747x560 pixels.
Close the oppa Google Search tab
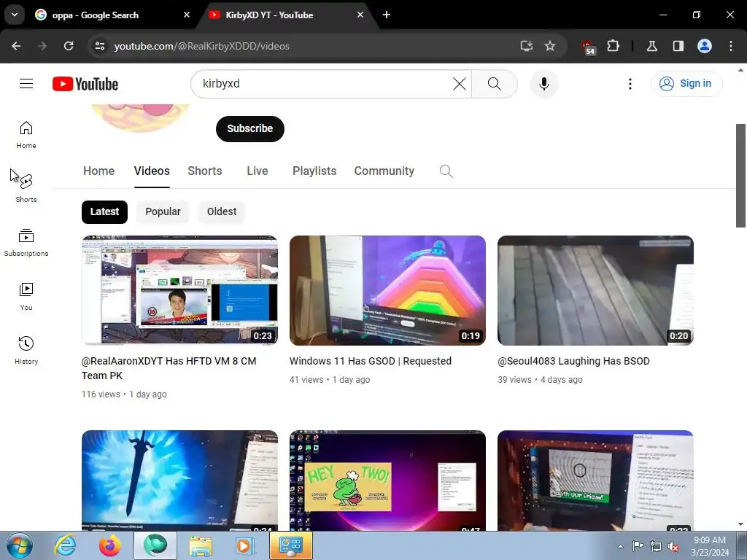tap(187, 15)
